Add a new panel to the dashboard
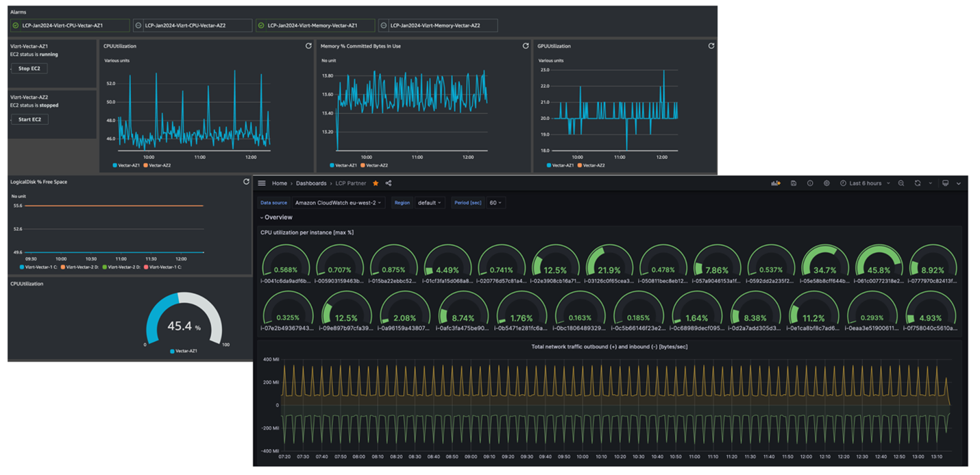Screen dimensions: 980x475 coord(775,183)
